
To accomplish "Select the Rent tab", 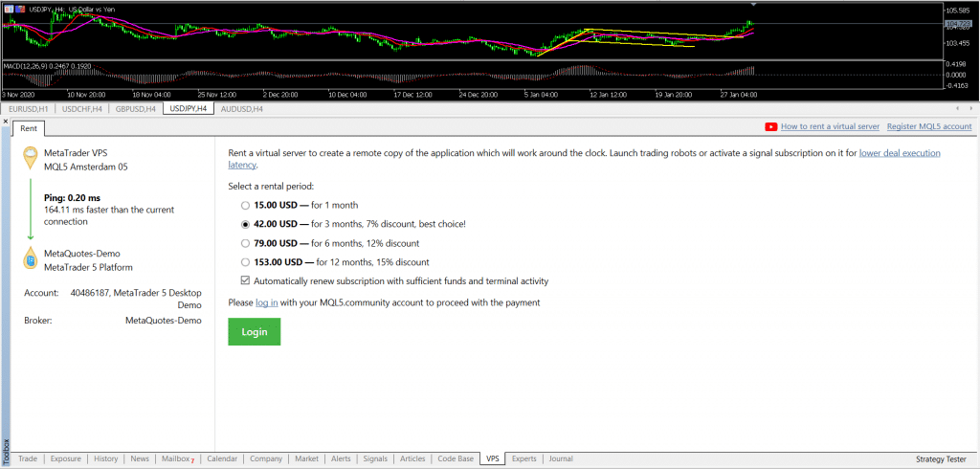I will tap(28, 128).
